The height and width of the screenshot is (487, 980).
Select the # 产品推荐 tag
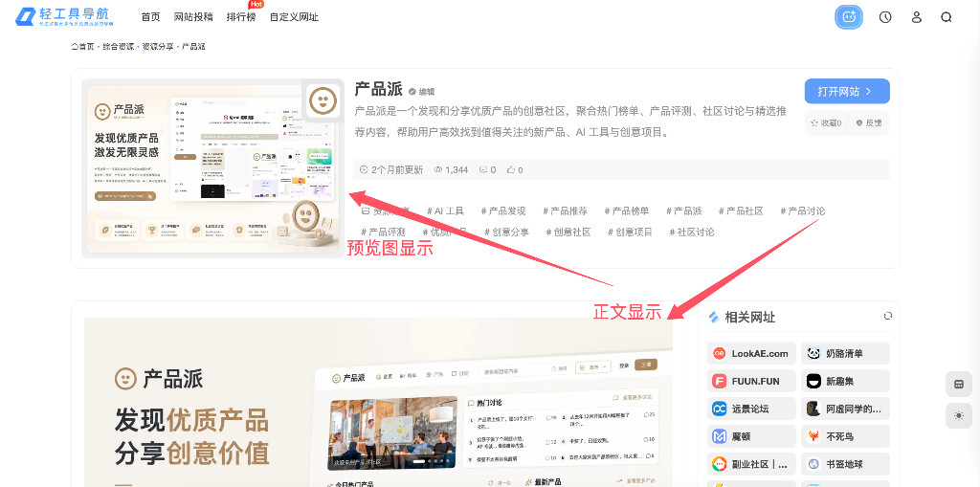coord(565,210)
